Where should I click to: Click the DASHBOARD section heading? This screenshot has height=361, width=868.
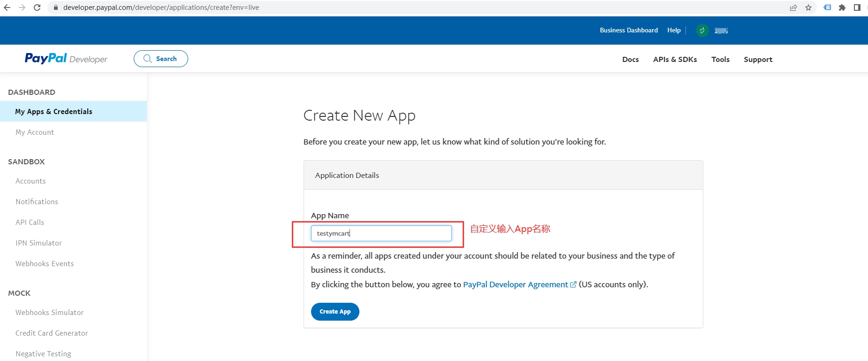[x=31, y=92]
